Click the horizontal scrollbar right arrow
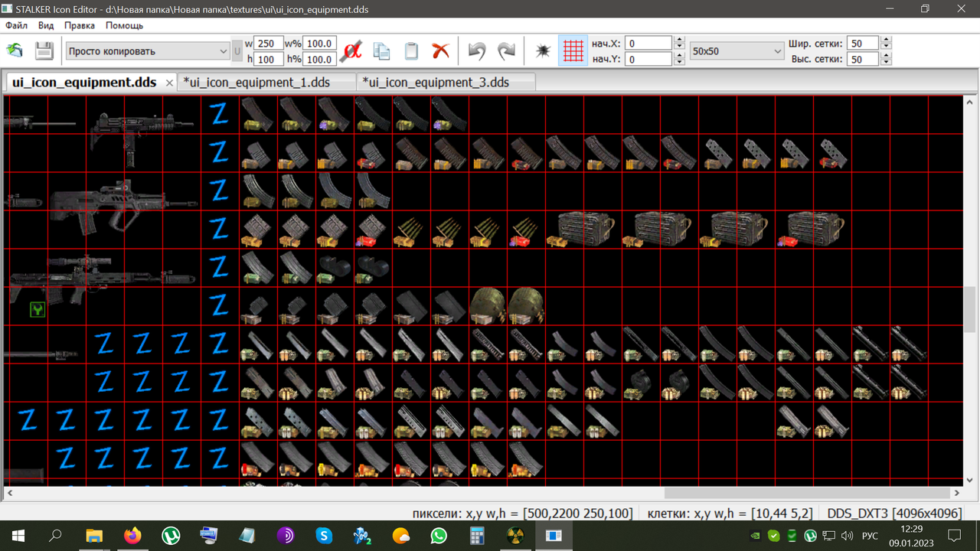The width and height of the screenshot is (980, 551). pyautogui.click(x=957, y=493)
